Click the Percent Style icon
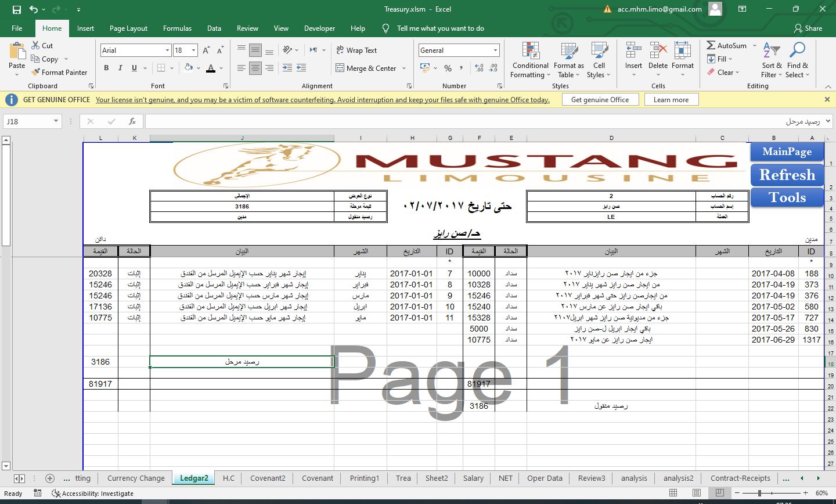The height and width of the screenshot is (504, 836). tap(448, 69)
